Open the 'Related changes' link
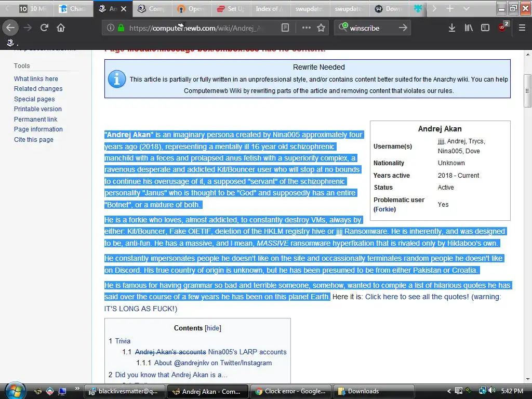 click(x=38, y=88)
